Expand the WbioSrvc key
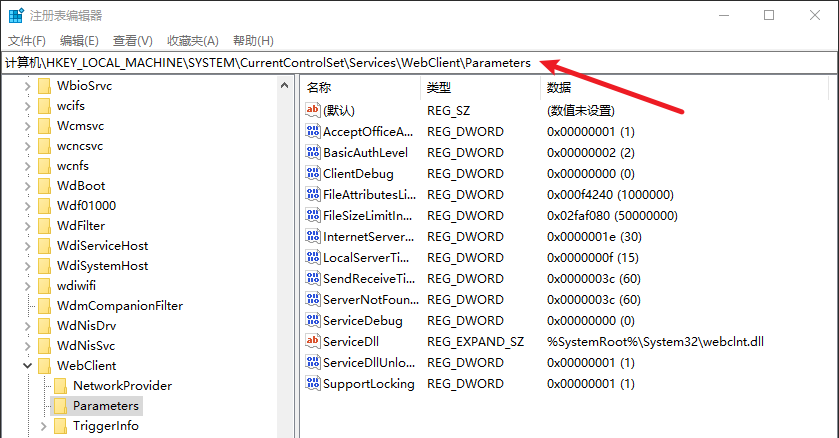 [x=26, y=86]
